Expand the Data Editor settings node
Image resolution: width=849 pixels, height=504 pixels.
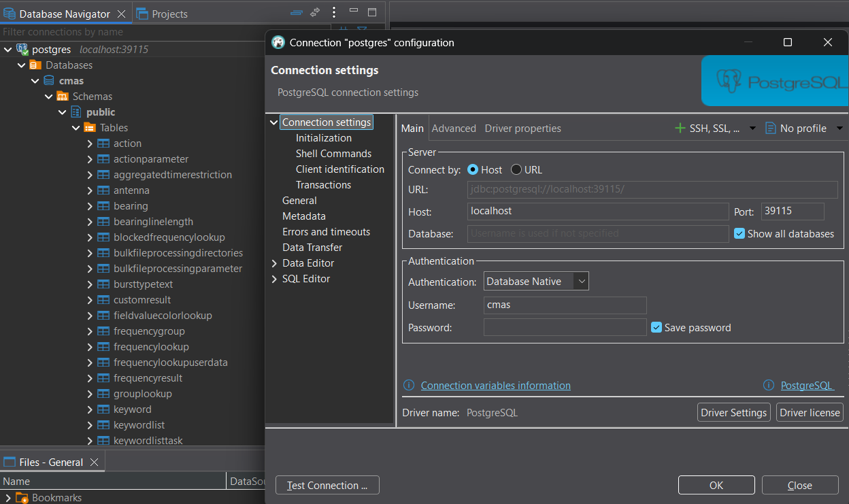[274, 263]
